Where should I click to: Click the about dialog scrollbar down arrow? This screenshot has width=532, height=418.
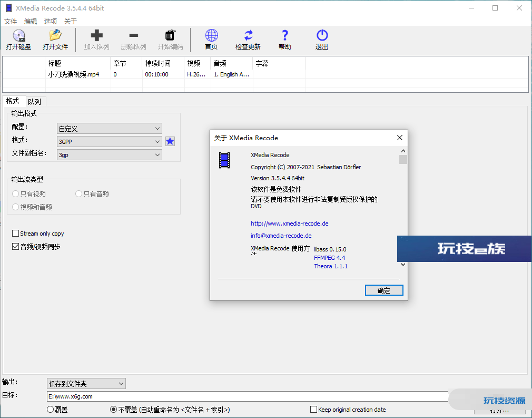point(403,265)
